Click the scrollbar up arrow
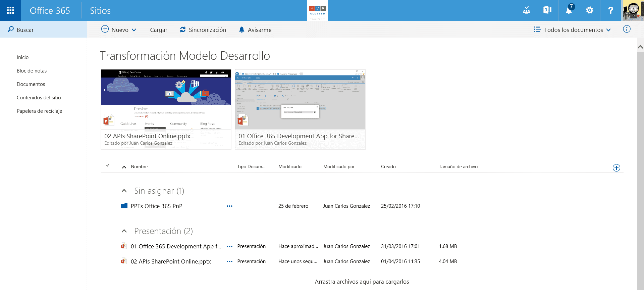644x290 pixels. tap(640, 47)
